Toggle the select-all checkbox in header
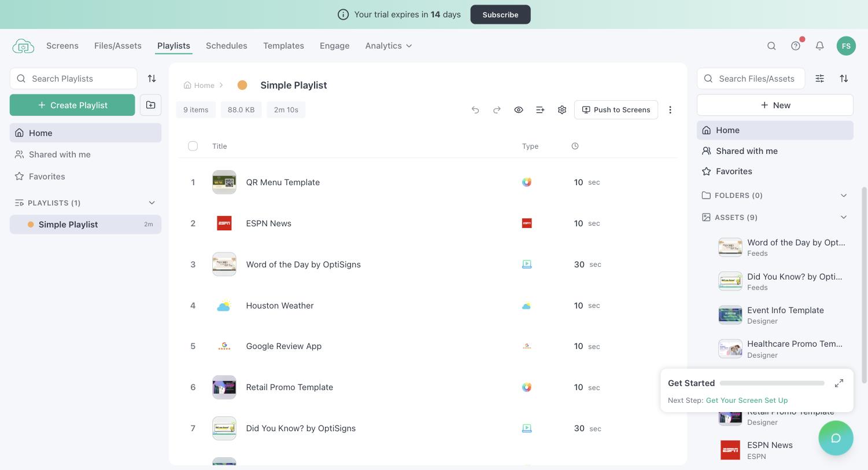 coord(193,146)
